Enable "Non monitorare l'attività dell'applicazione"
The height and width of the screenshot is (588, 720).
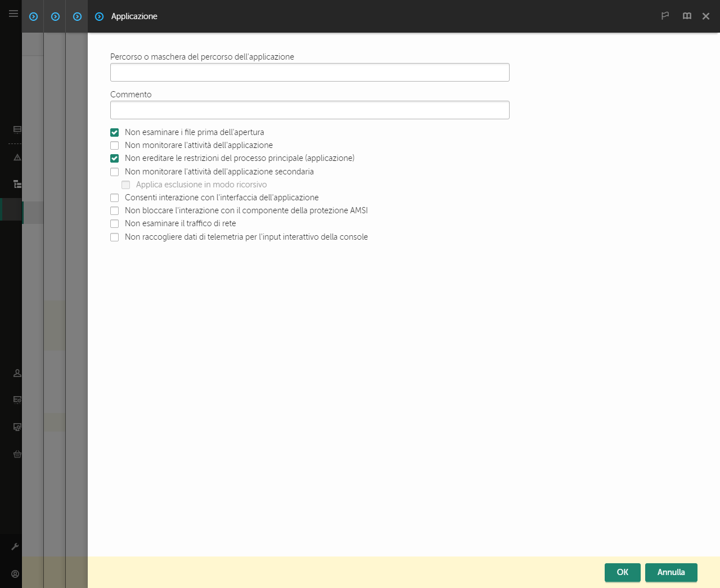click(x=114, y=145)
